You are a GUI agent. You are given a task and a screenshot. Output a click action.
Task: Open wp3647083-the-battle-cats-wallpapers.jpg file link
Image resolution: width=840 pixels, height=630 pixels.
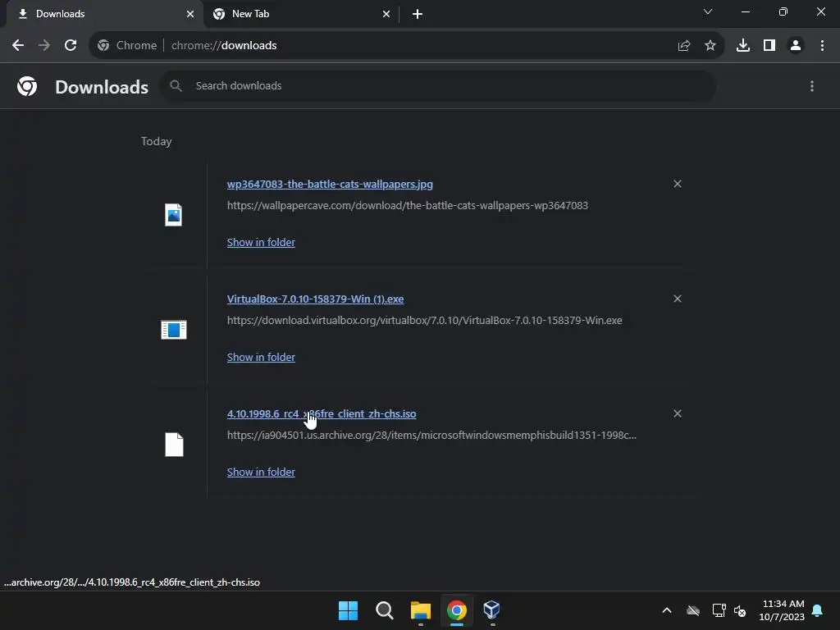(330, 185)
